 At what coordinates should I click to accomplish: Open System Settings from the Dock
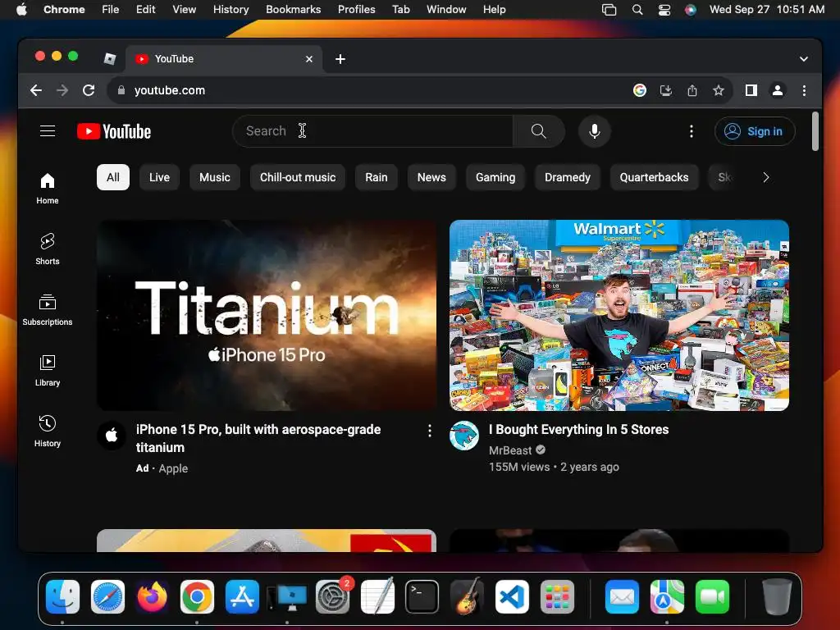tap(333, 597)
